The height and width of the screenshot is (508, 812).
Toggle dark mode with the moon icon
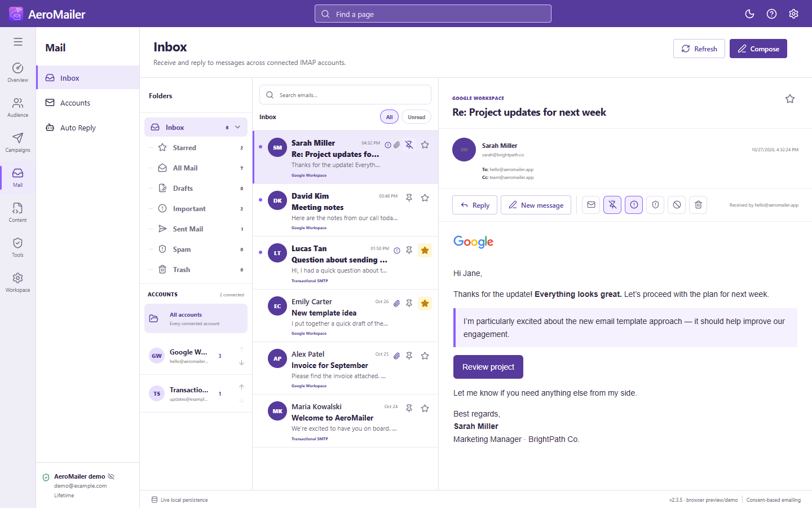coord(749,14)
